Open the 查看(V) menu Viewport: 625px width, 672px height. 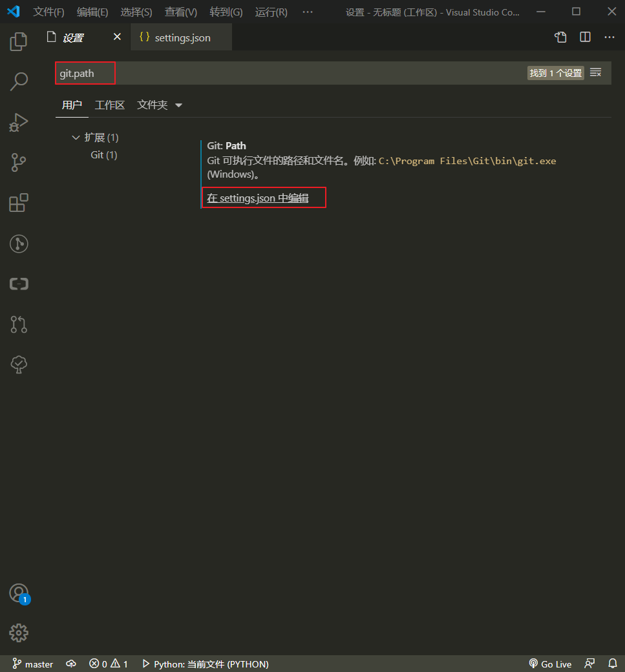coord(181,12)
